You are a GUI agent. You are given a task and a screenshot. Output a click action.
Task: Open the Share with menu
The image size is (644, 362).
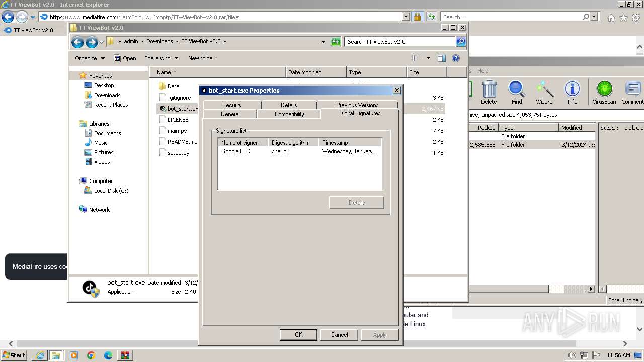tap(161, 58)
